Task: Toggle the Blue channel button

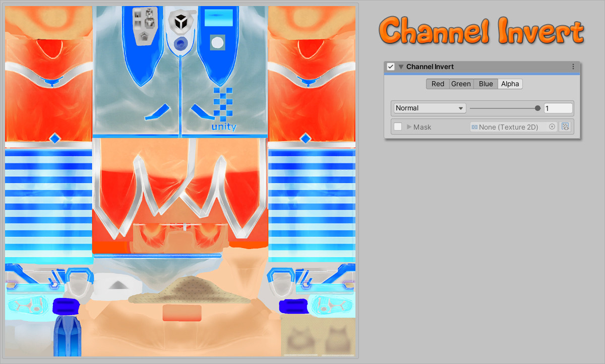Action: click(486, 84)
